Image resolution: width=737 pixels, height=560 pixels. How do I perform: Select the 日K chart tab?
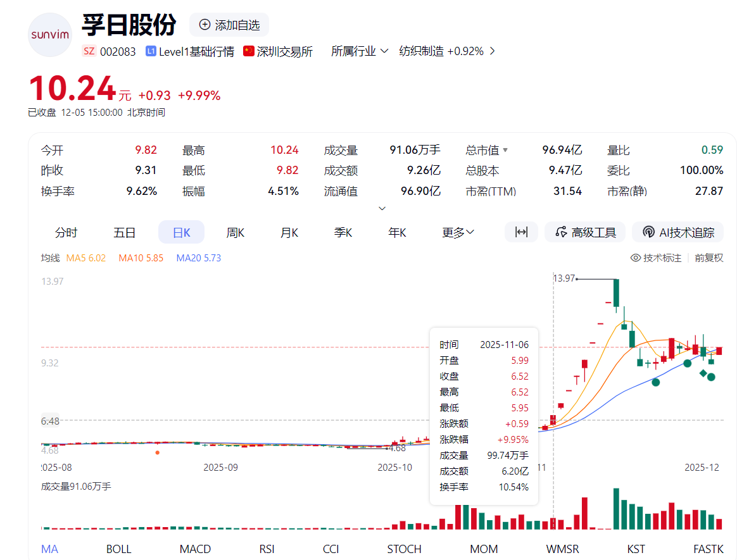[x=182, y=232]
